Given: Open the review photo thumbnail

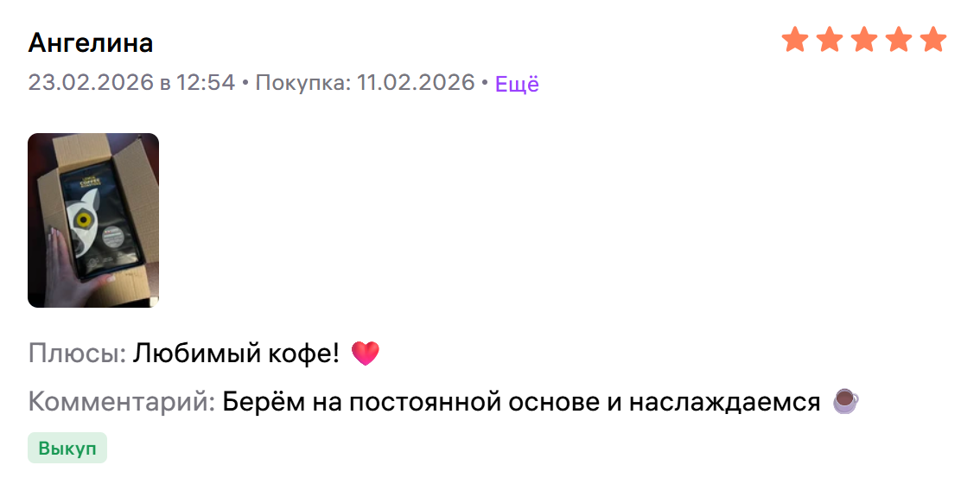Looking at the screenshot, I should (x=93, y=220).
